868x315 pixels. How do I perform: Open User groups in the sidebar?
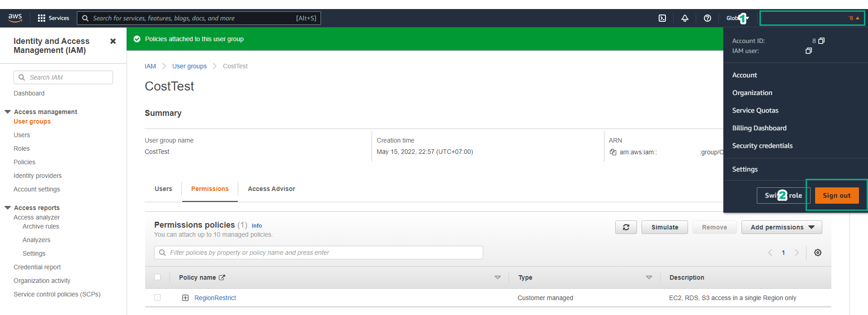(x=32, y=121)
